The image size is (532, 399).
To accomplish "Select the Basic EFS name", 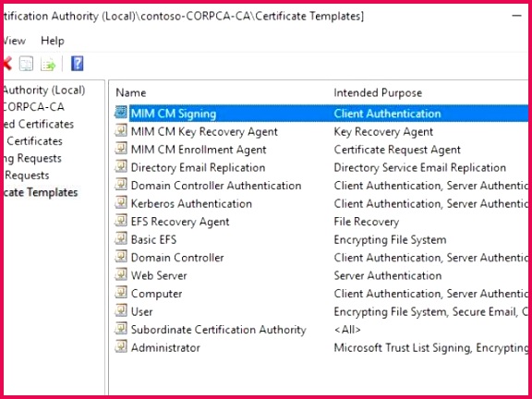I will coord(153,239).
